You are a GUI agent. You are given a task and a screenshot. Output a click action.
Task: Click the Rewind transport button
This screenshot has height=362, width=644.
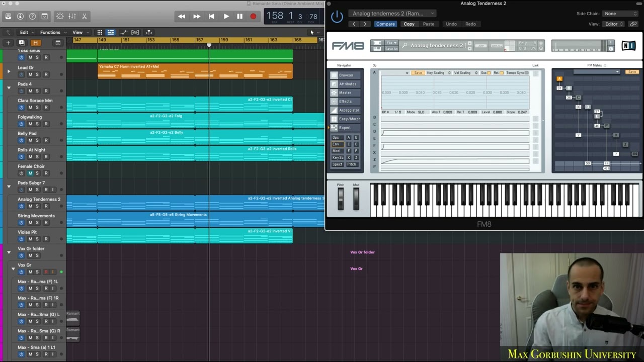(x=182, y=16)
